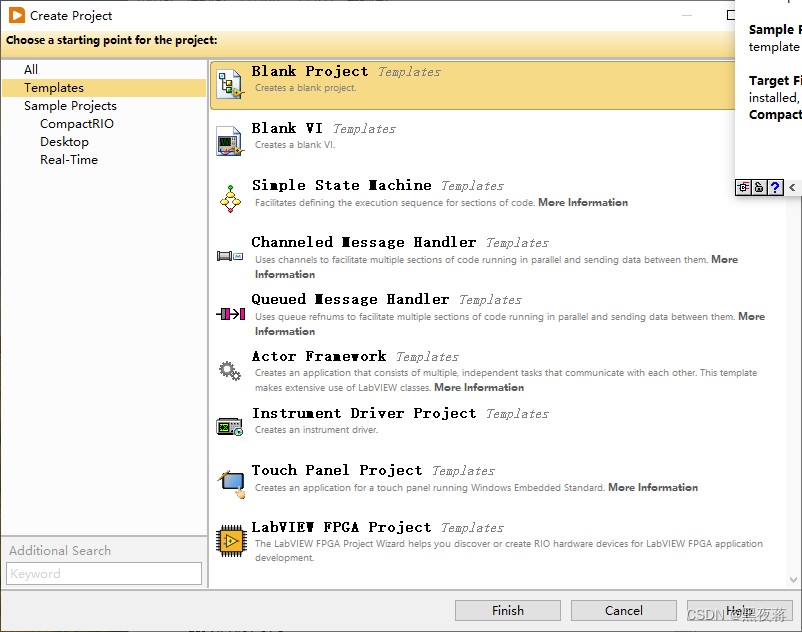Viewport: 802px width, 632px height.
Task: Select the LabVIEW FPGA Project title
Action: click(341, 527)
